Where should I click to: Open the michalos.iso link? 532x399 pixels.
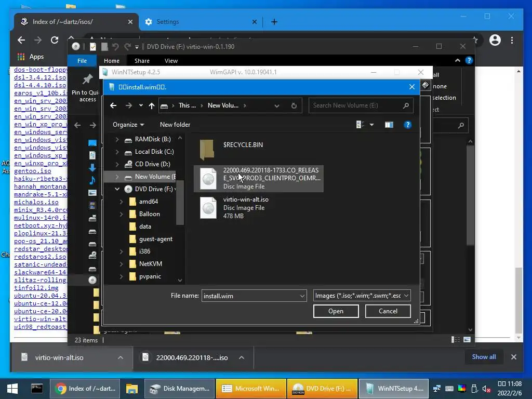(x=36, y=202)
